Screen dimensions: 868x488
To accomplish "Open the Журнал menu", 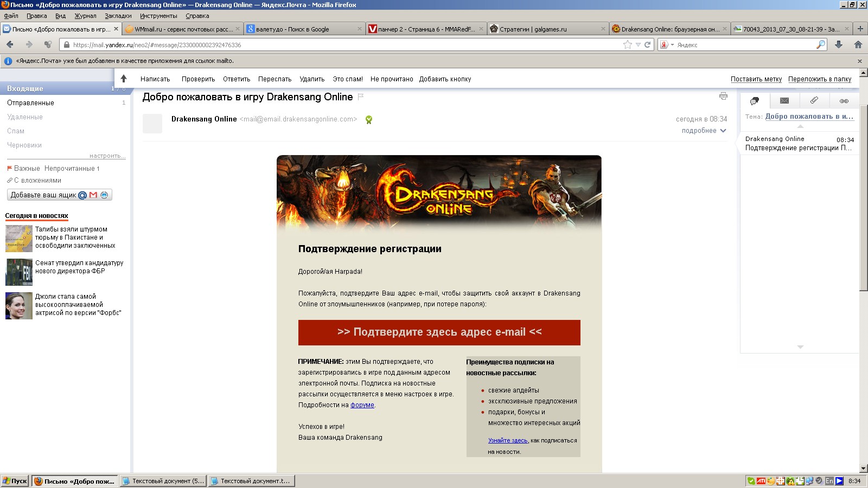I will click(x=85, y=16).
